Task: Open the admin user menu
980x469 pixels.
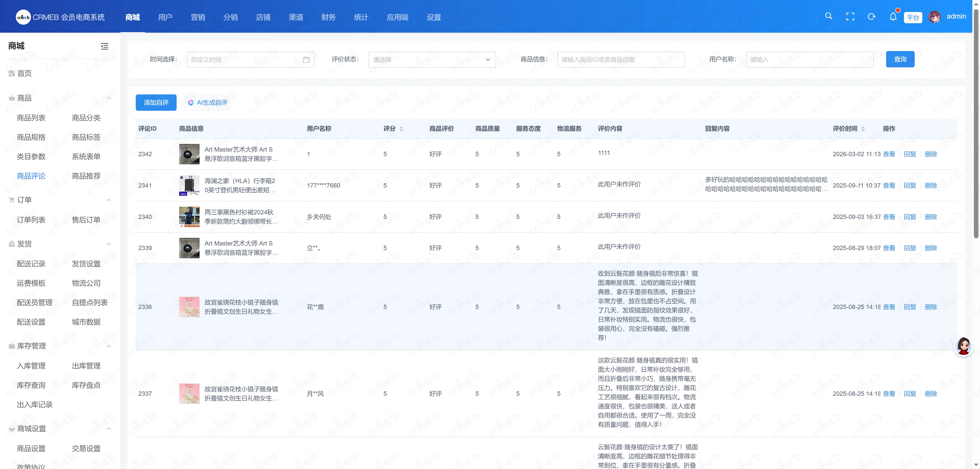Action: pos(956,16)
